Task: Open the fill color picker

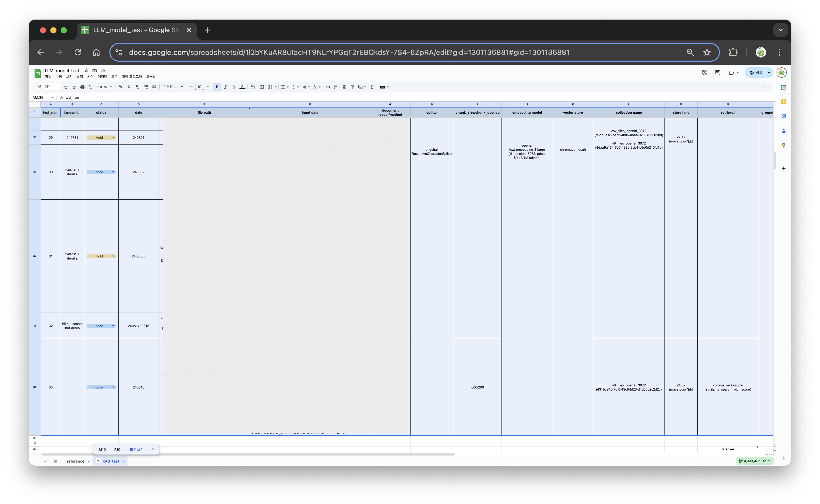Action: pos(253,87)
